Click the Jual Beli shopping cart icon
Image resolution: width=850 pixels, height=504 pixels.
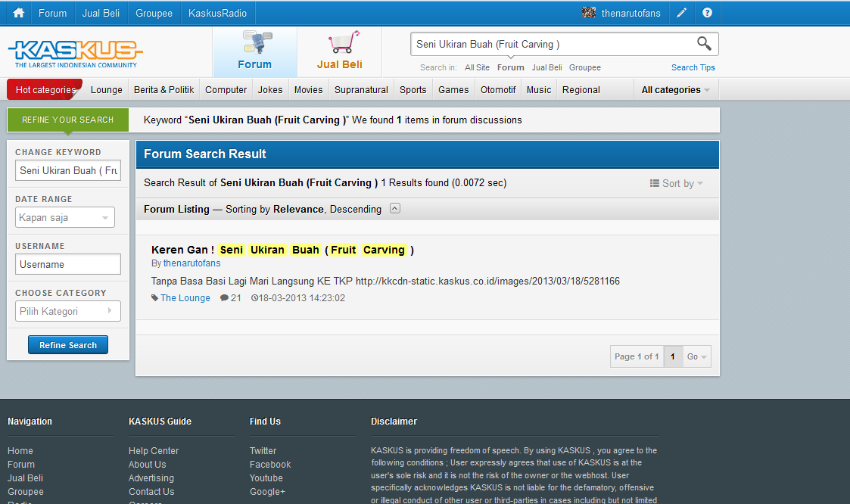[343, 42]
